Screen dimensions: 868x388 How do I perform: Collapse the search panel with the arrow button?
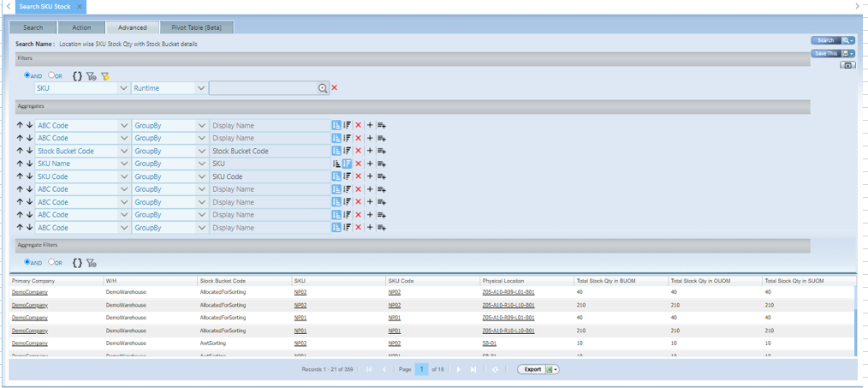coord(847,65)
